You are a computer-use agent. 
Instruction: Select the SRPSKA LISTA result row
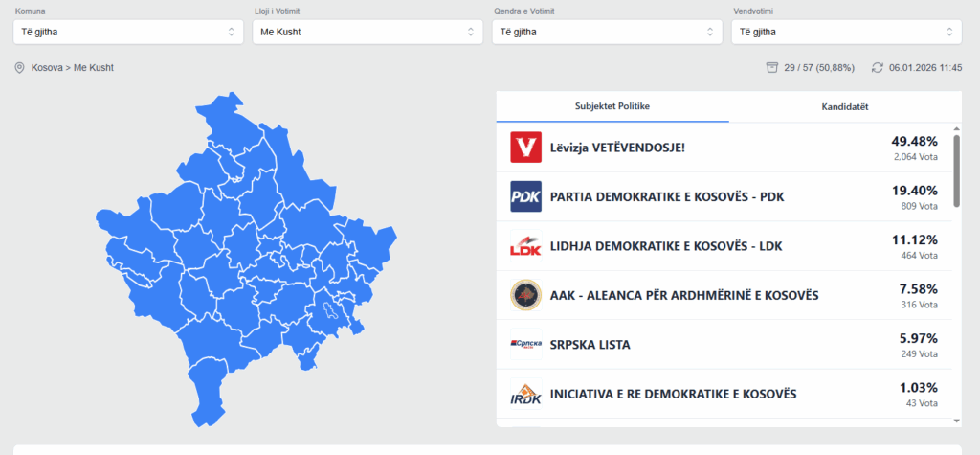[x=727, y=345]
